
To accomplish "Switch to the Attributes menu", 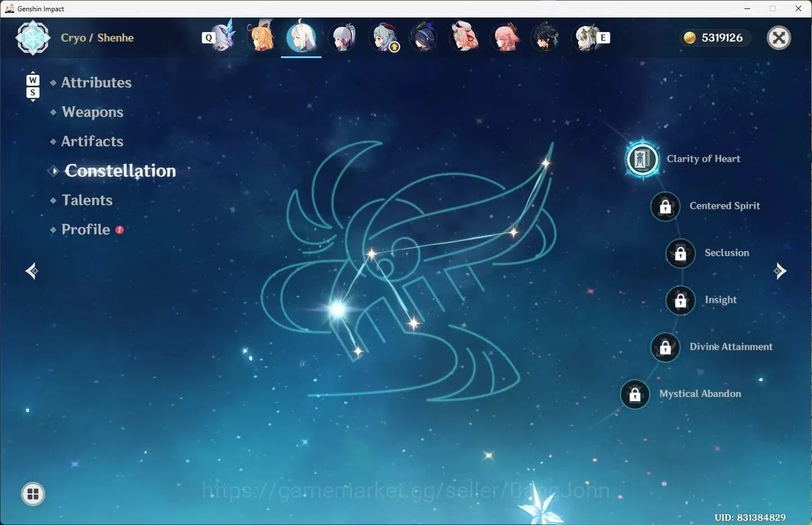I will point(96,83).
